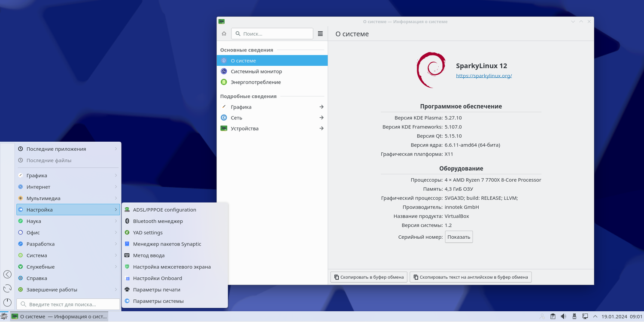Show hidden system tray icons
This screenshot has width=644, height=322.
(595, 316)
